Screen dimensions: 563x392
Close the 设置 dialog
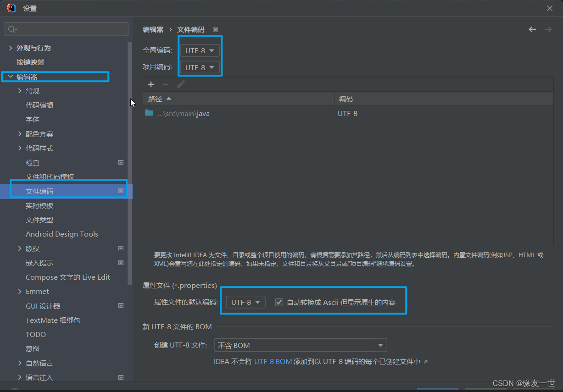point(550,8)
